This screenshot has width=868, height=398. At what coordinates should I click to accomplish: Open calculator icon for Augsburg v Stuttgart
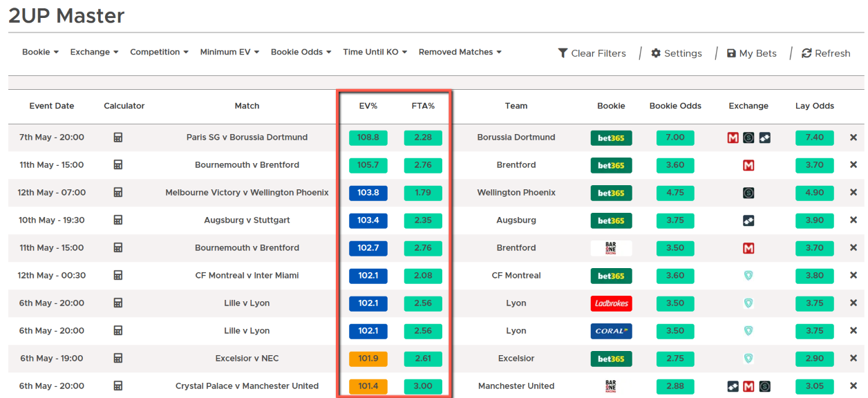118,220
